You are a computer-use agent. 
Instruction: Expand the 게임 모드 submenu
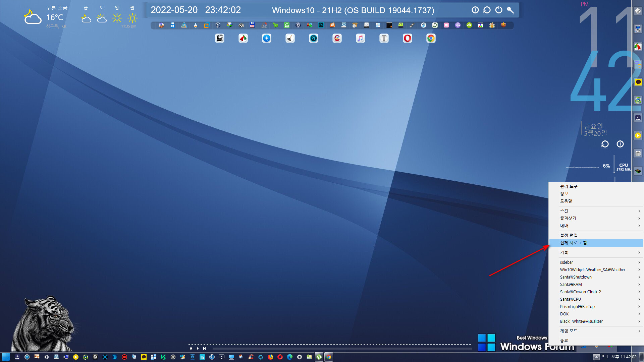coord(596,331)
